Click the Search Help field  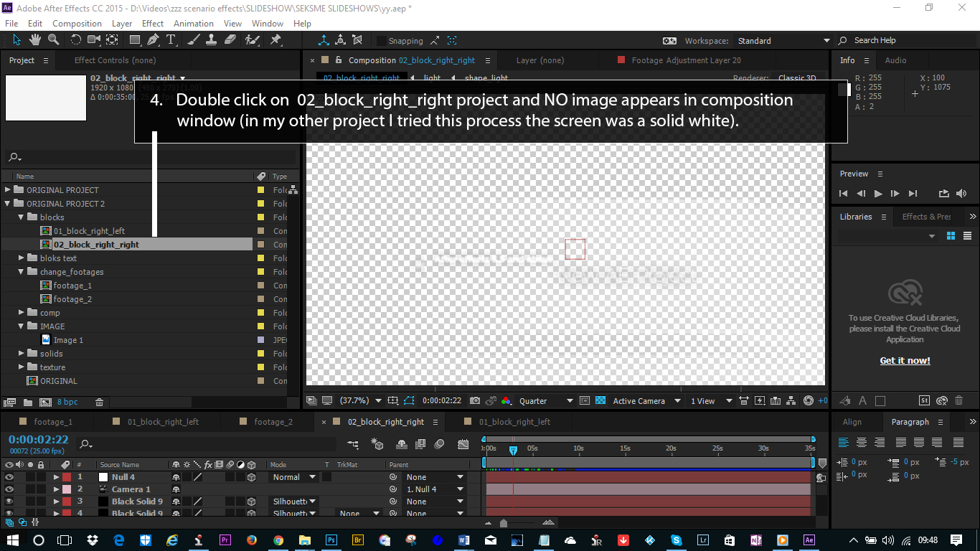pyautogui.click(x=907, y=41)
